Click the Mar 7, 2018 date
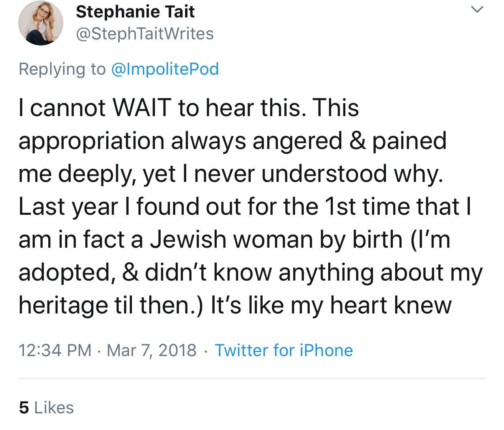Screen dimensions: 504x430 [151, 350]
